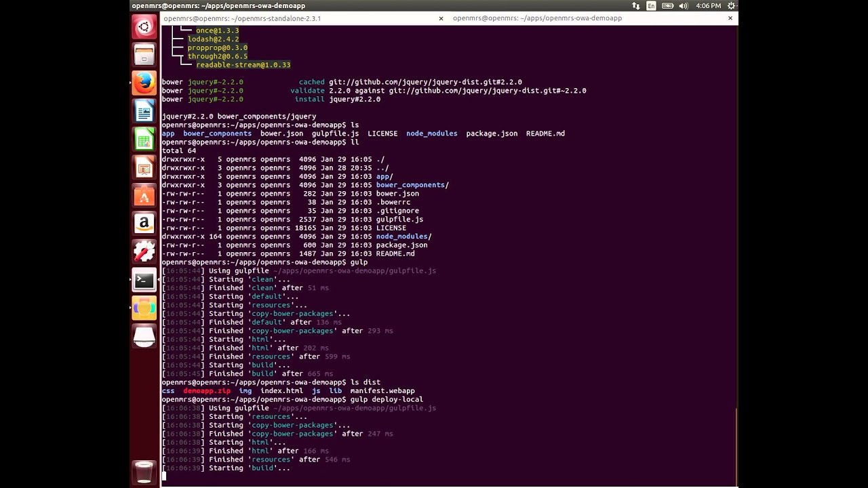Viewport: 868px width, 488px height.
Task: Click the 'once@1.3.3' dependency line
Action: click(217, 30)
